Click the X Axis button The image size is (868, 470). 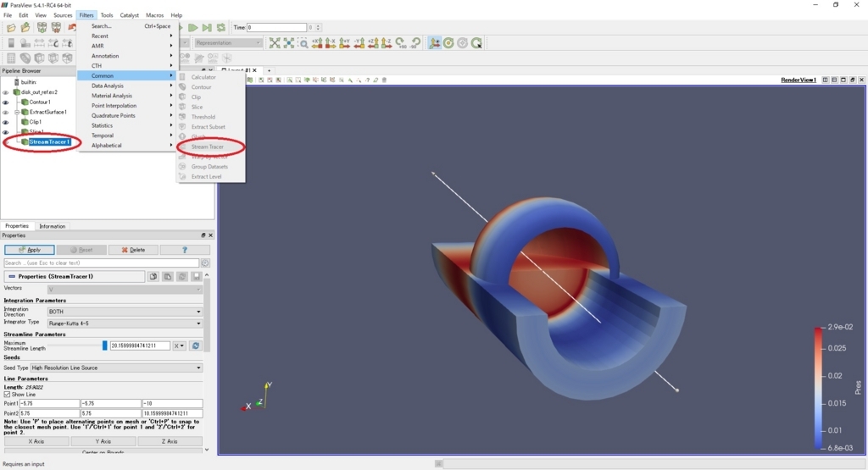36,442
